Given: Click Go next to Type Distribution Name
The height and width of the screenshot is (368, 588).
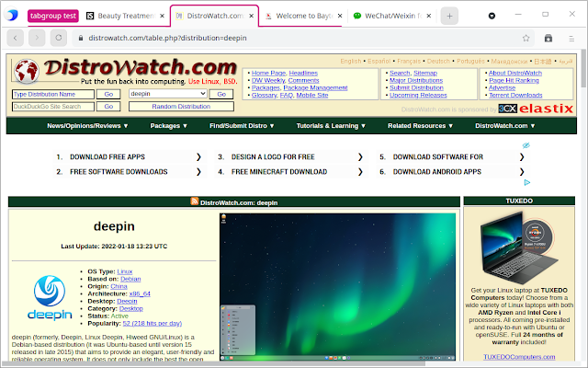Looking at the screenshot, I should pos(108,94).
